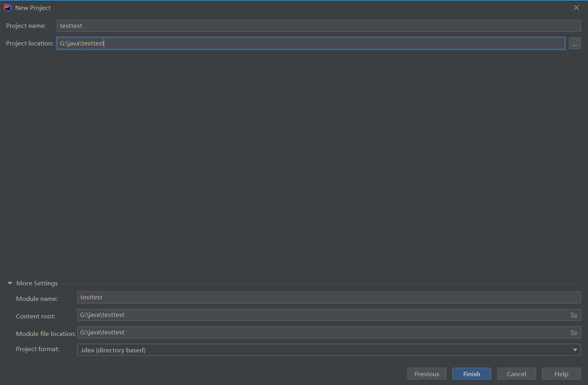
Task: Open the Project location browse (...) button
Action: (575, 43)
